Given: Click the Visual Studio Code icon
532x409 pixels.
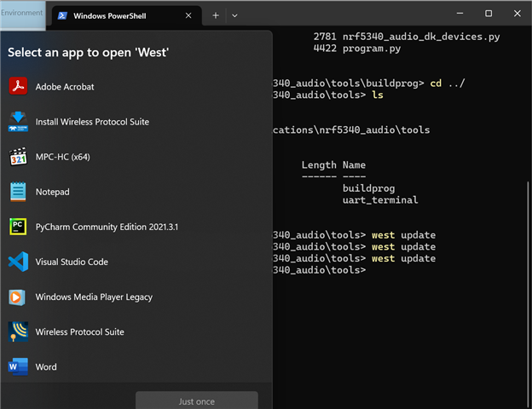Looking at the screenshot, I should (x=18, y=262).
